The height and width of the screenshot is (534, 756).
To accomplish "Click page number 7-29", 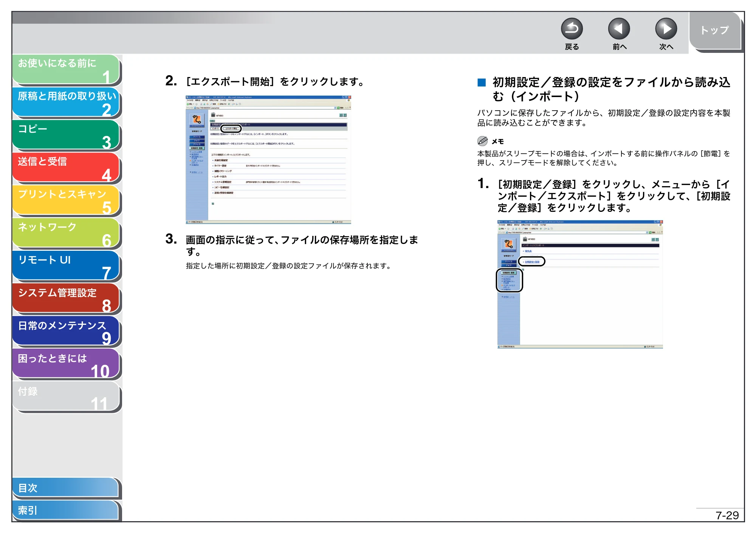I will (x=727, y=515).
